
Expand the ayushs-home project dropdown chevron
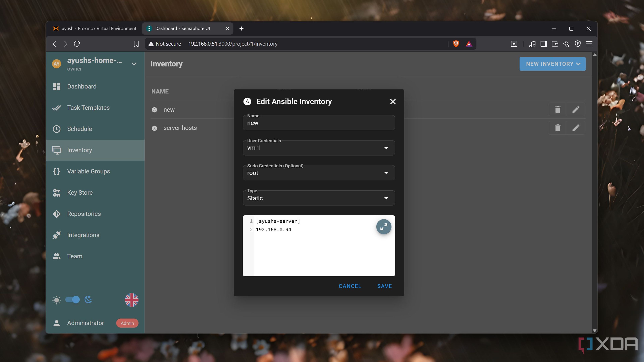(x=134, y=64)
